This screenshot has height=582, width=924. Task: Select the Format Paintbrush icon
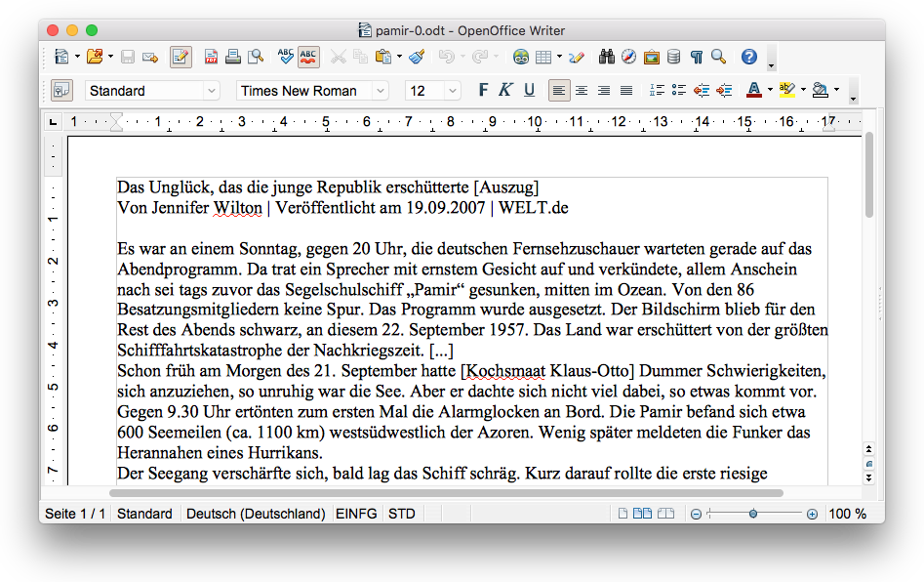pos(418,57)
